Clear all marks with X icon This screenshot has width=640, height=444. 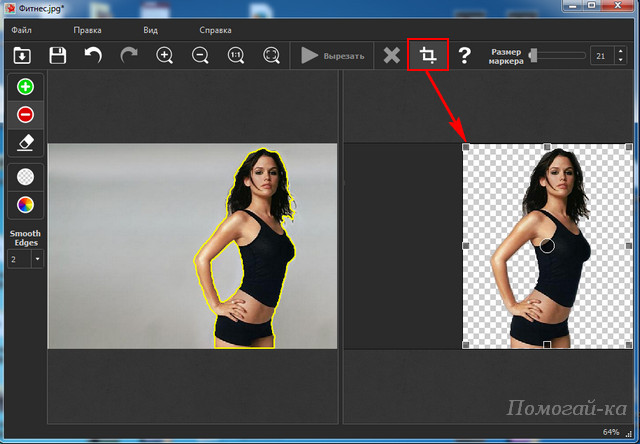tap(391, 56)
